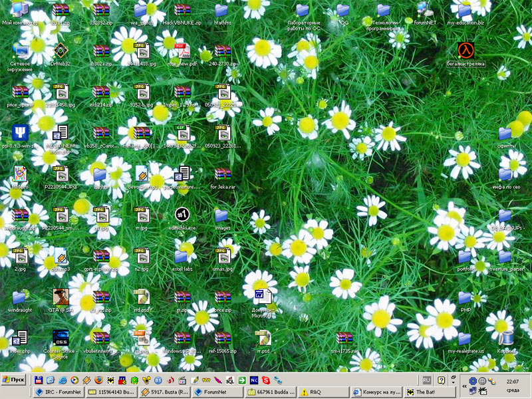This screenshot has height=399, width=532.
Task: Open the DrWeb32 antivirus desktop icon
Action: coord(61,51)
